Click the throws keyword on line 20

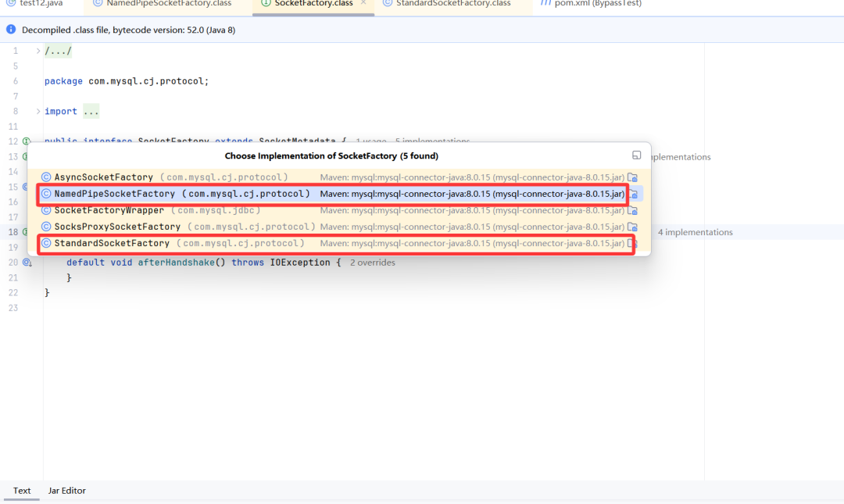(248, 263)
